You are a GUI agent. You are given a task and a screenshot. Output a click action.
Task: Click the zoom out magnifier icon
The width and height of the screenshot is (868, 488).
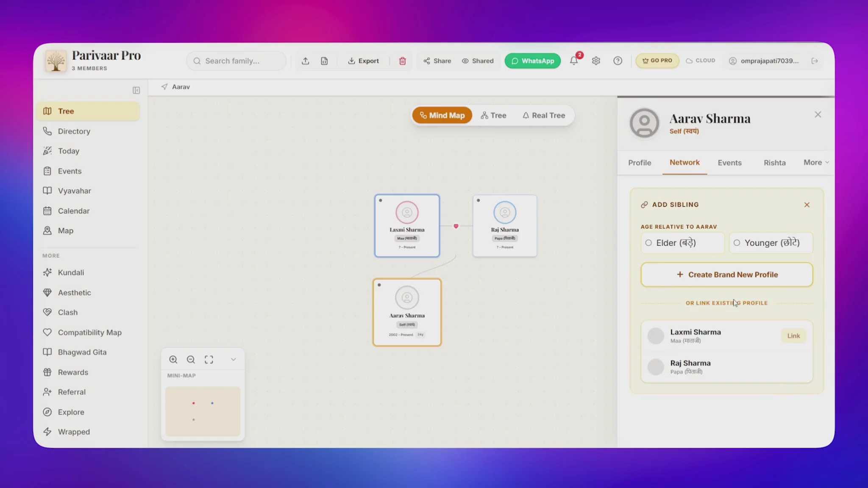click(191, 360)
